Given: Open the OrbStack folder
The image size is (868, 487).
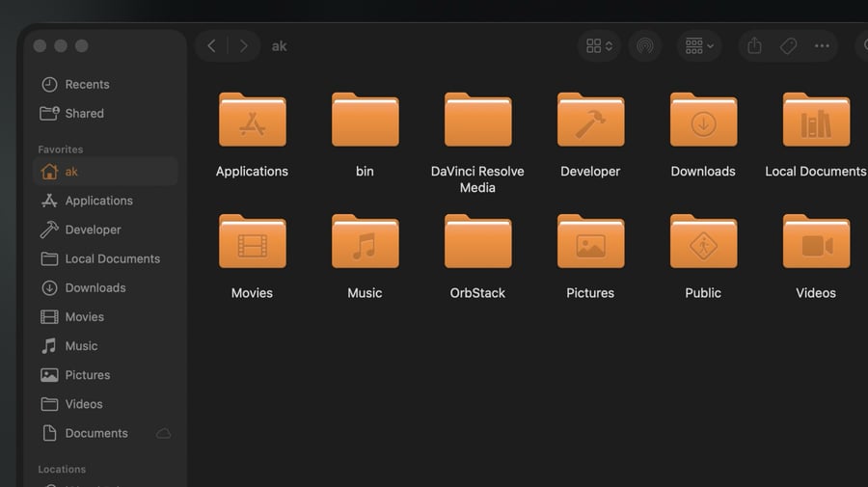Looking at the screenshot, I should (477, 241).
